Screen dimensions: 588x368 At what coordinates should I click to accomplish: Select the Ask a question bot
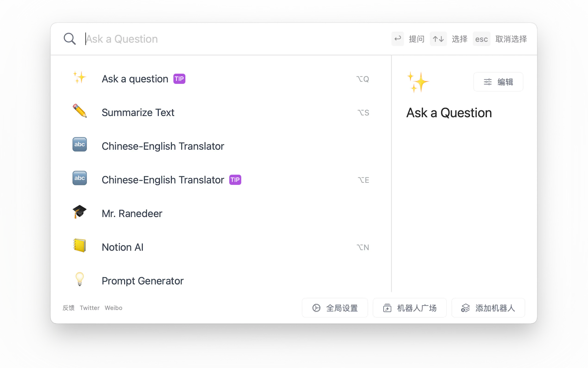click(135, 79)
